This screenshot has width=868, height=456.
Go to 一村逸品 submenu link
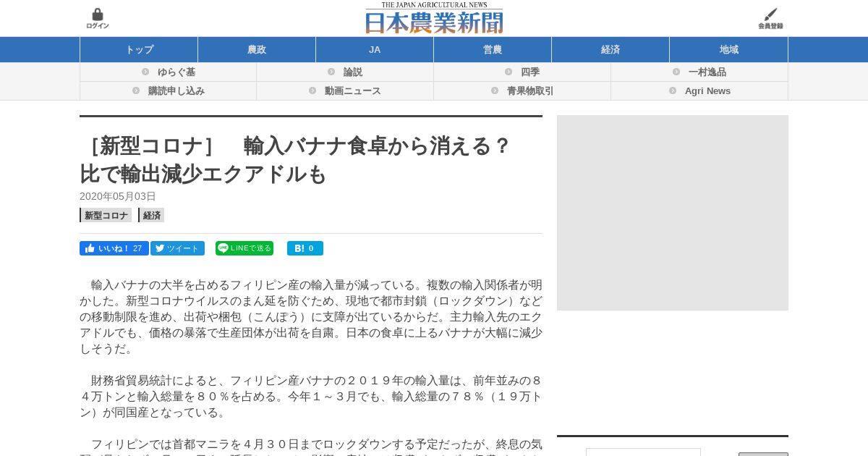click(707, 72)
